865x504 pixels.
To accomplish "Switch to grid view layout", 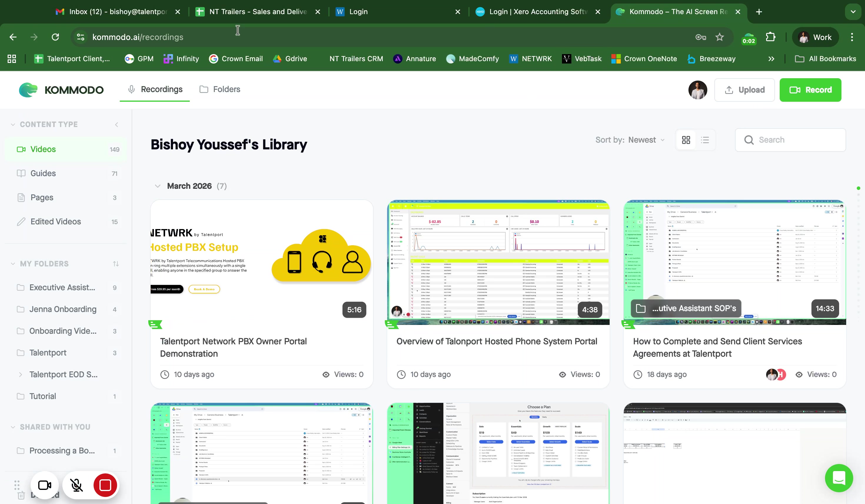I will coord(686,140).
